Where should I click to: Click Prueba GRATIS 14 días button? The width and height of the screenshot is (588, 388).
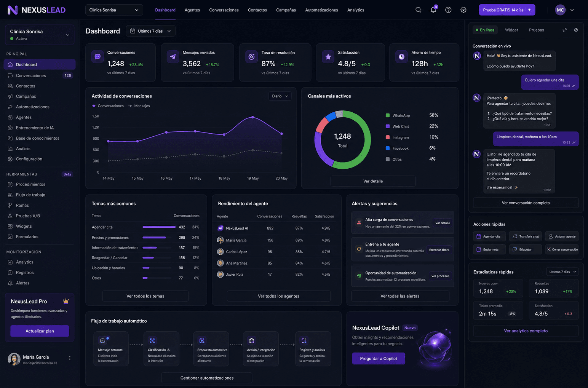[507, 10]
